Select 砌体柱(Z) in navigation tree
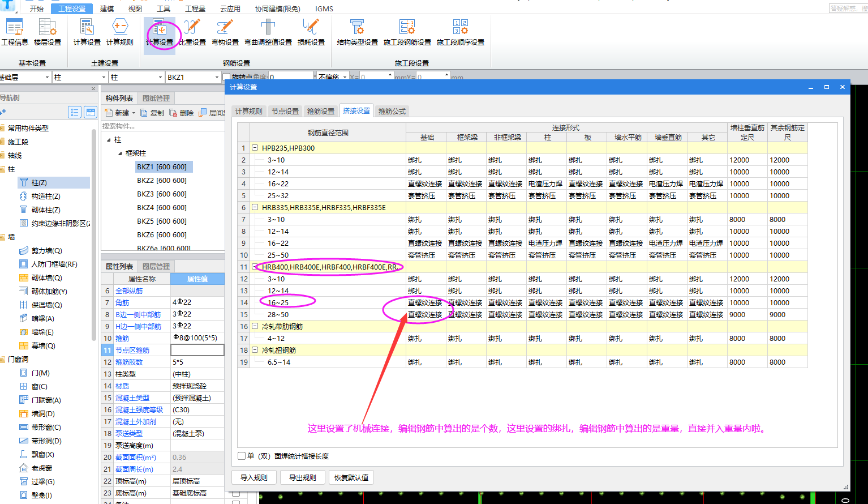 tap(46, 210)
